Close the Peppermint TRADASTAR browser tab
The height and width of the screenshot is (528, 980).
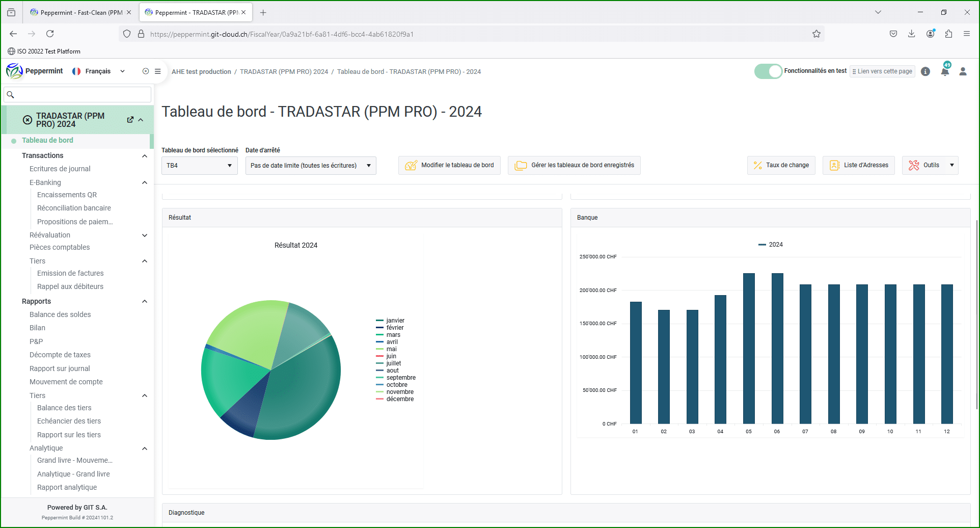click(243, 12)
